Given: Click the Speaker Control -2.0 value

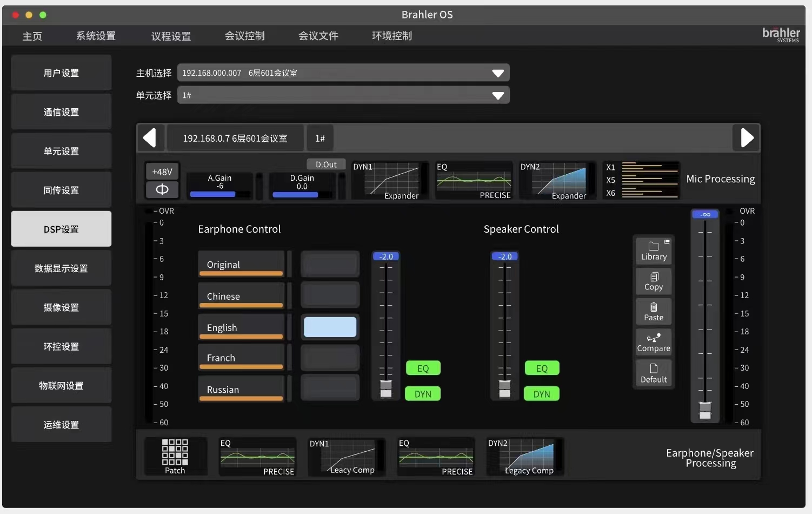Looking at the screenshot, I should 505,256.
